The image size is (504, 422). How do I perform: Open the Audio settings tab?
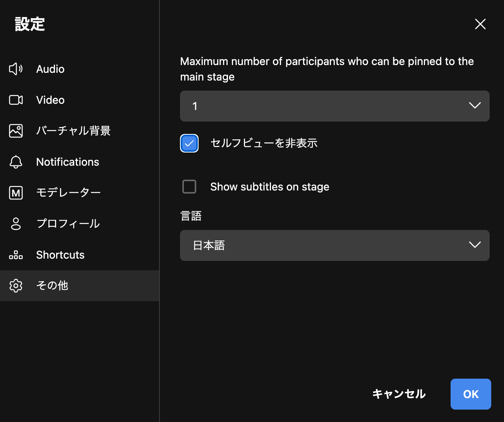coord(79,69)
